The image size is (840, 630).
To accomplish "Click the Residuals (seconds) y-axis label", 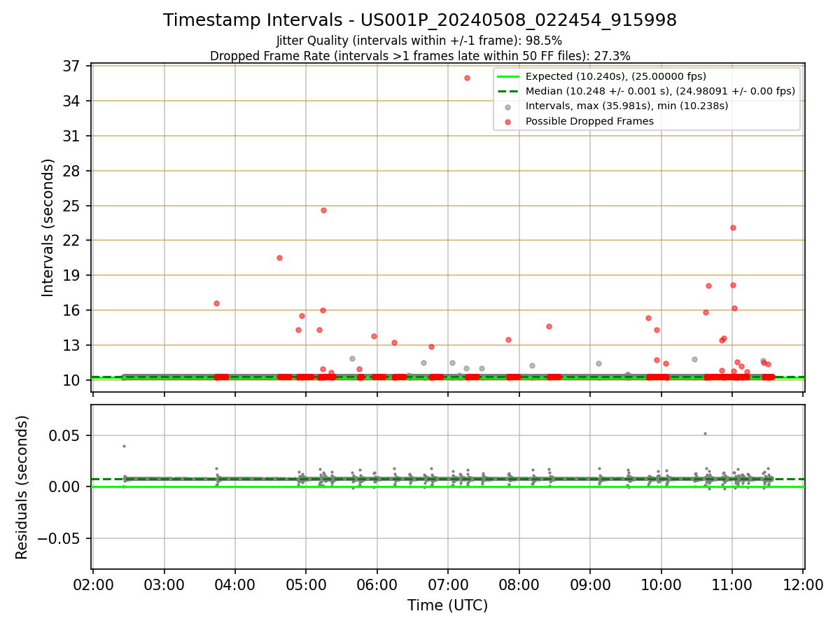I will 22,487.
